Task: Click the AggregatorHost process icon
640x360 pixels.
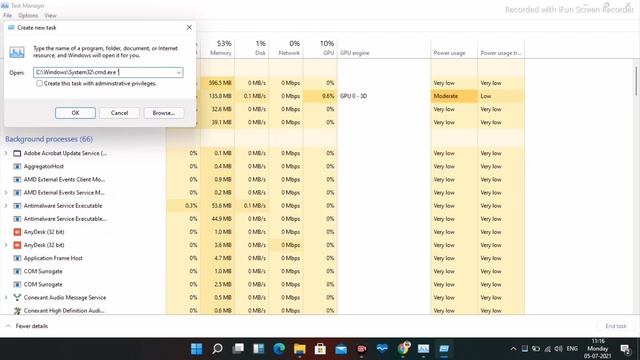Action: 17,167
